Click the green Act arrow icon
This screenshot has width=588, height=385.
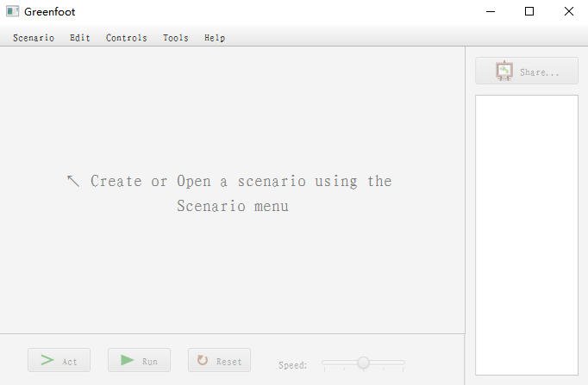coord(47,360)
